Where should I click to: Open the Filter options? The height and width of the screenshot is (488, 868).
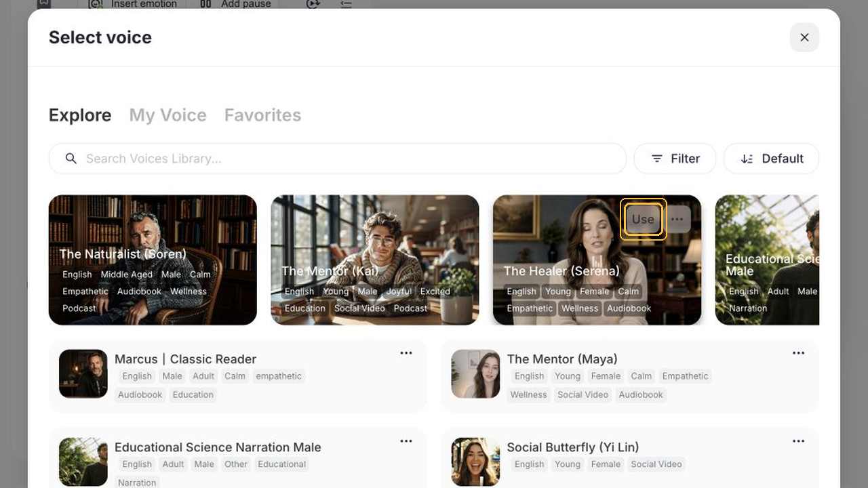point(675,159)
